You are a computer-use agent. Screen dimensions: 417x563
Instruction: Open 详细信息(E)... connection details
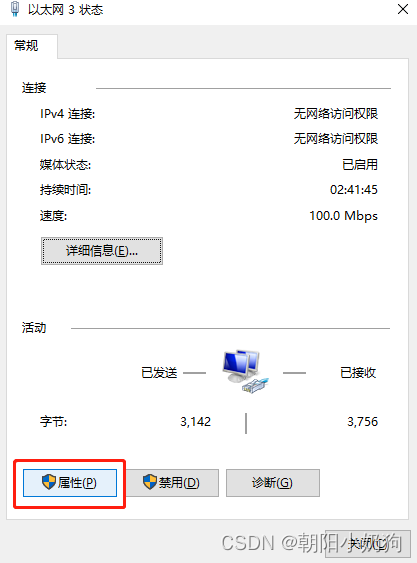pos(102,251)
